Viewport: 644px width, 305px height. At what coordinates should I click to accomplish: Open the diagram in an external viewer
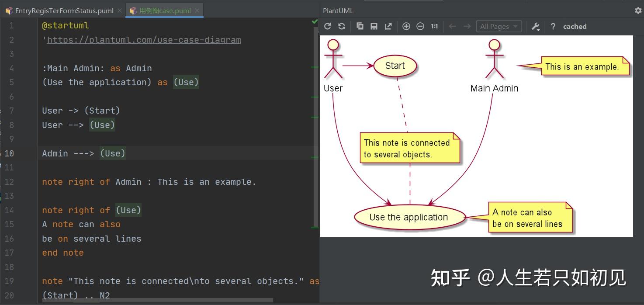[x=388, y=26]
